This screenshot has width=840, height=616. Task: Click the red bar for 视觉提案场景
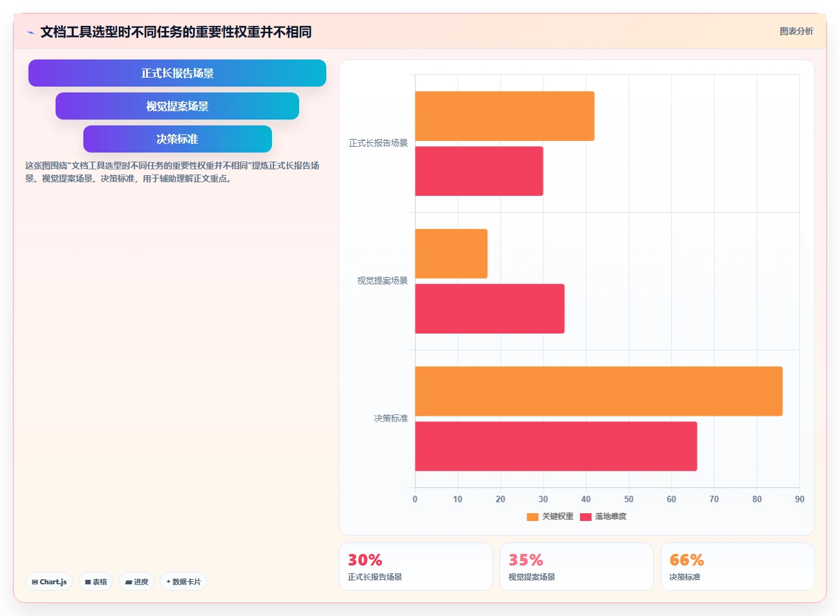point(490,309)
